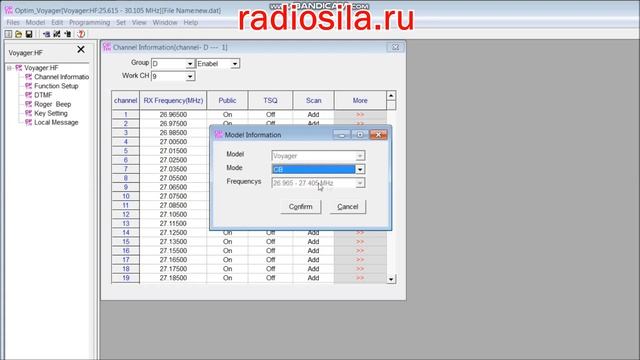Click the table scroll down arrow
The height and width of the screenshot is (360, 640).
(391, 279)
